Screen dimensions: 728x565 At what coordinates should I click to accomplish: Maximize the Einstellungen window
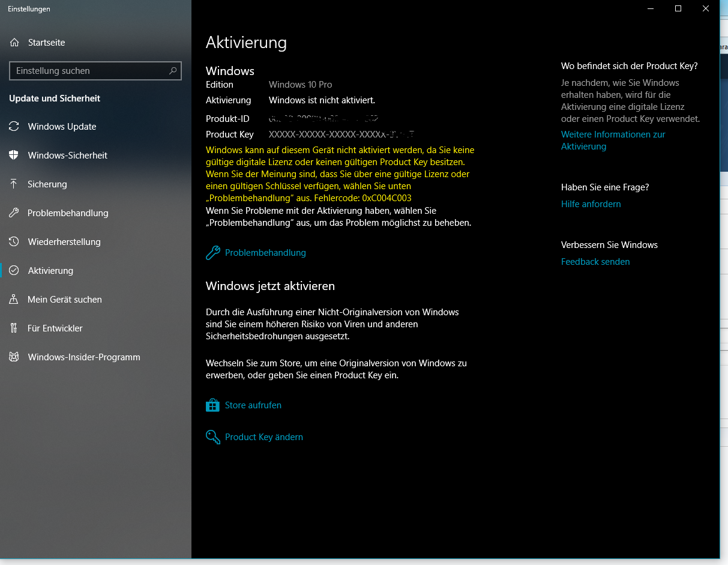678,8
